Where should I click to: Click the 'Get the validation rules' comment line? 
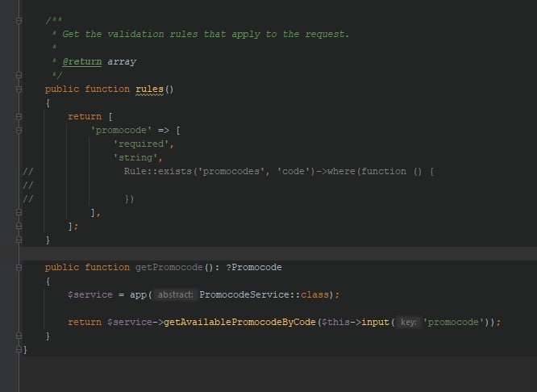[x=206, y=34]
